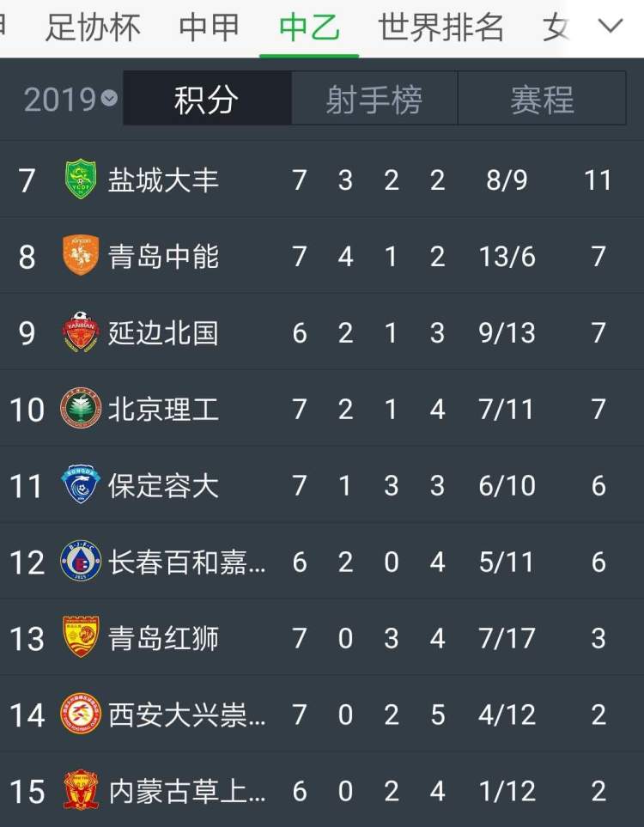Image resolution: width=644 pixels, height=827 pixels.
Task: Open the 长春百和嘉 club badge
Action: (81, 561)
